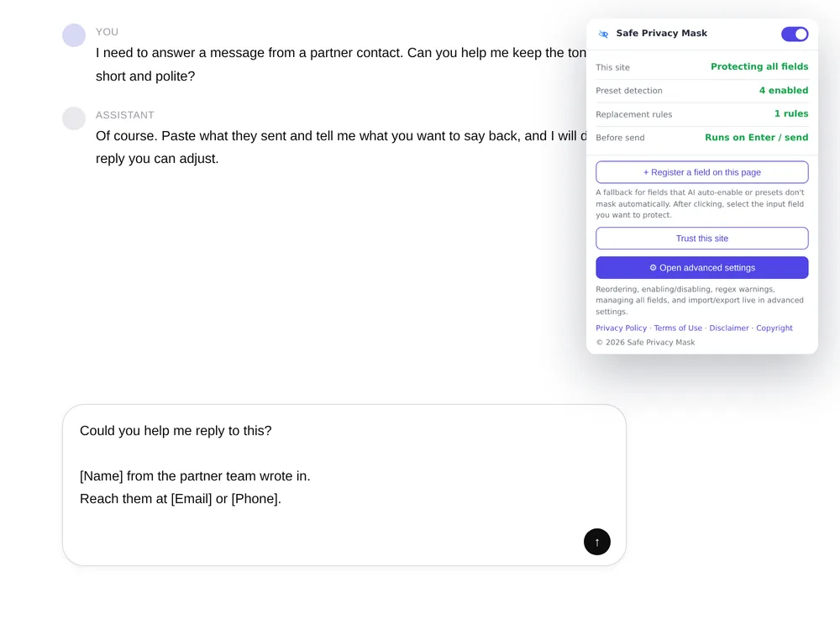Click the 'Safe Privacy Mask' popup title
Screen dimensions: 840x630
(662, 34)
